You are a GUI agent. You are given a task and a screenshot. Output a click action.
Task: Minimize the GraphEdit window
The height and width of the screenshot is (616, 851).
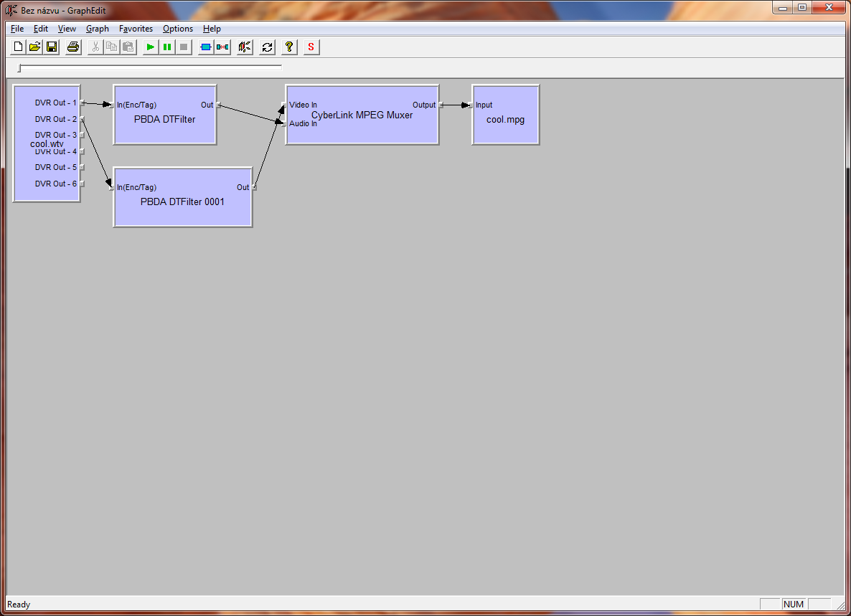click(x=783, y=8)
